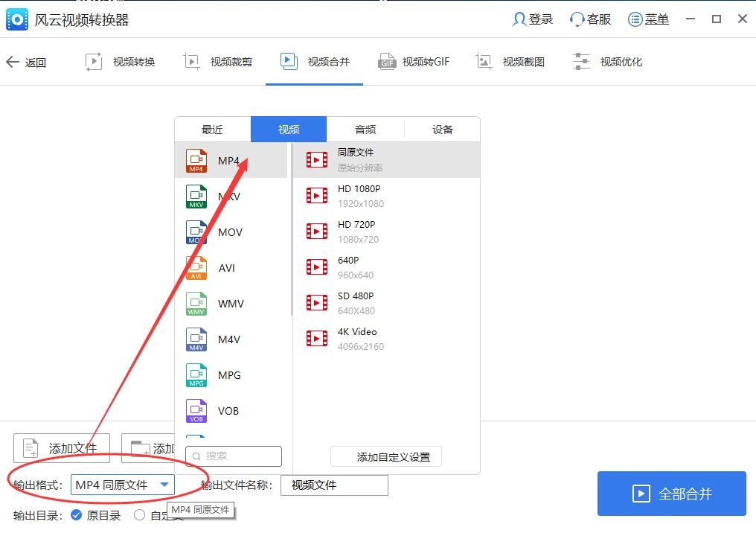
Task: Open the 设备 category tab
Action: (x=442, y=129)
